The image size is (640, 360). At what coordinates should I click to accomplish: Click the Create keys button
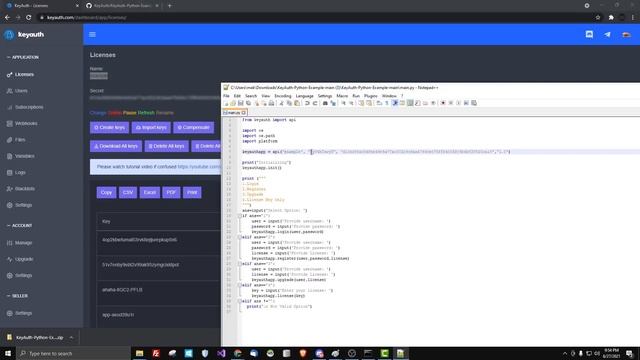coord(109,127)
